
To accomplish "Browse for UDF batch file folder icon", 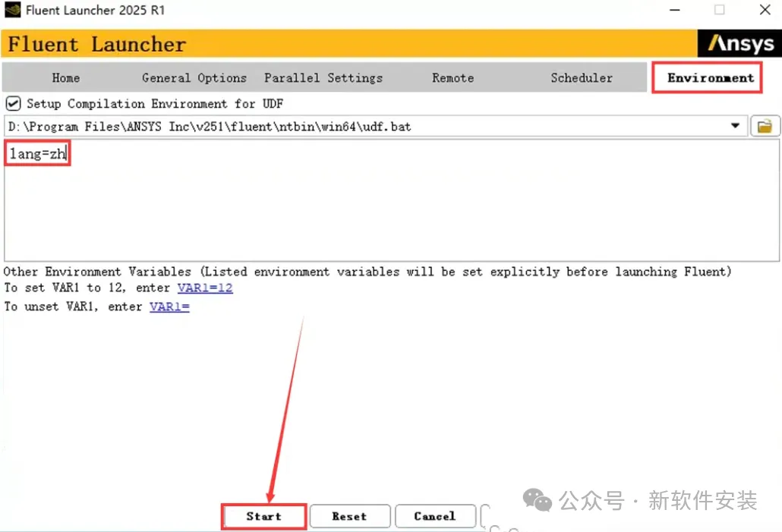I will click(x=765, y=126).
